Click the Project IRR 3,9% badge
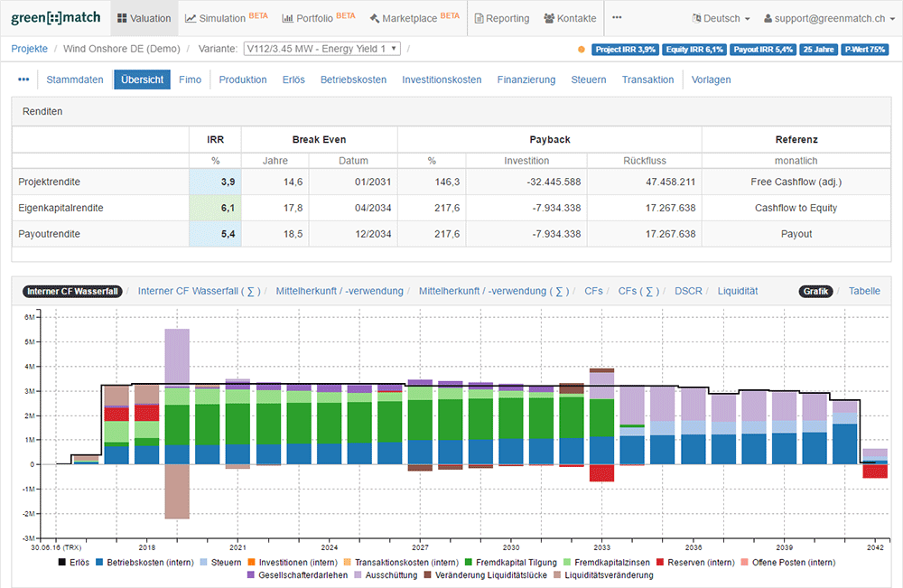 625,50
